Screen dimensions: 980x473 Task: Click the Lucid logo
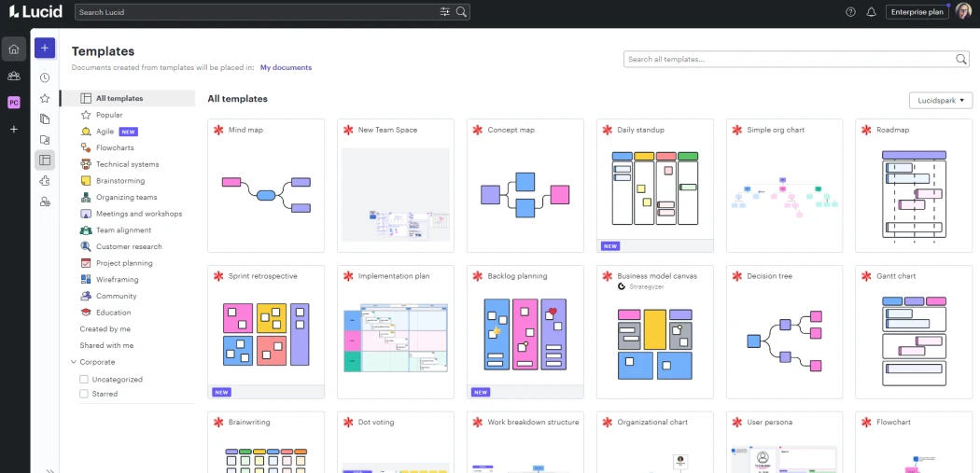pos(35,11)
